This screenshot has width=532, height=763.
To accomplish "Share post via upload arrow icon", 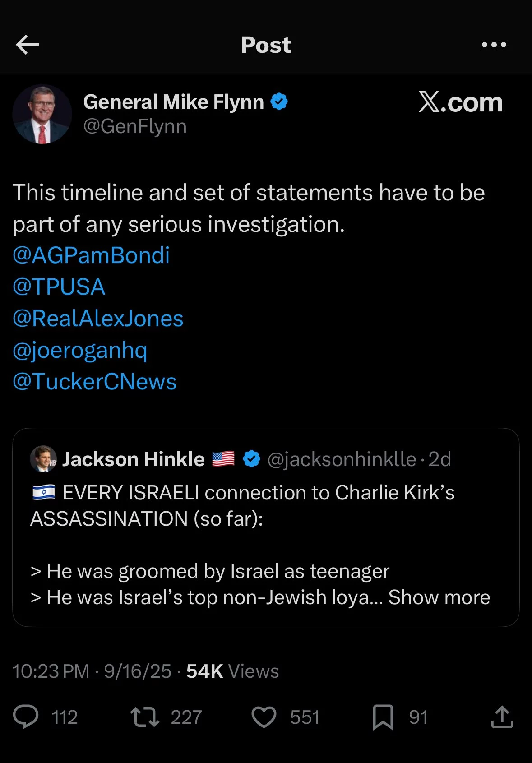I will click(x=502, y=717).
